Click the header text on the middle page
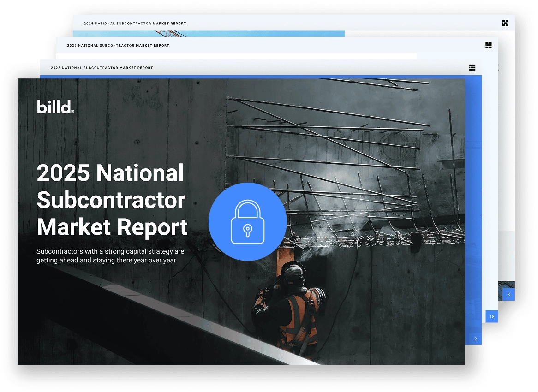The image size is (538, 392). tap(118, 46)
